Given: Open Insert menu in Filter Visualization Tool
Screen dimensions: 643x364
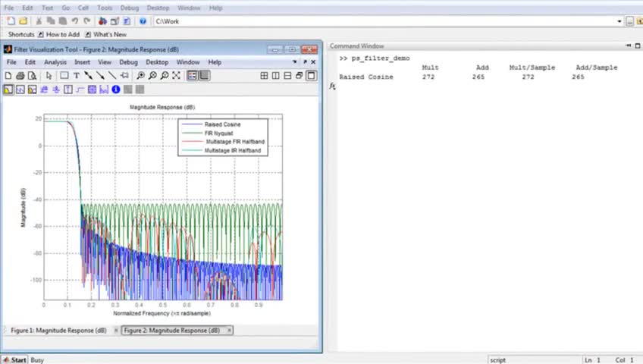Looking at the screenshot, I should pyautogui.click(x=82, y=62).
